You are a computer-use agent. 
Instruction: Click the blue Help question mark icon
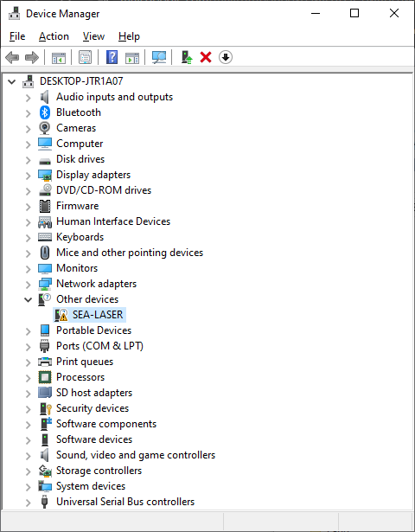click(x=112, y=57)
